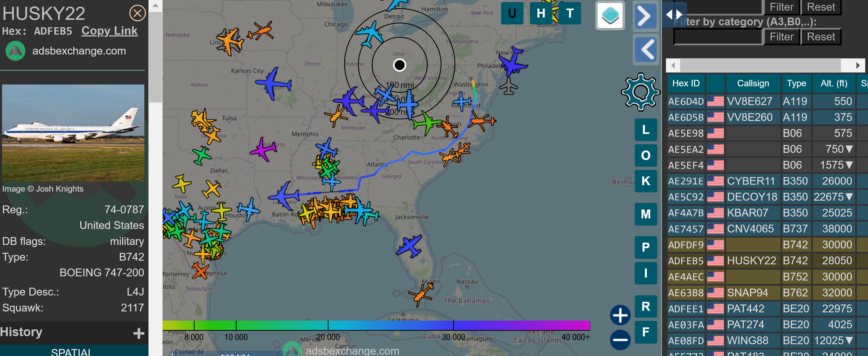Click the table horizontal scrollbar right arrow
The height and width of the screenshot is (356, 868).
(858, 65)
